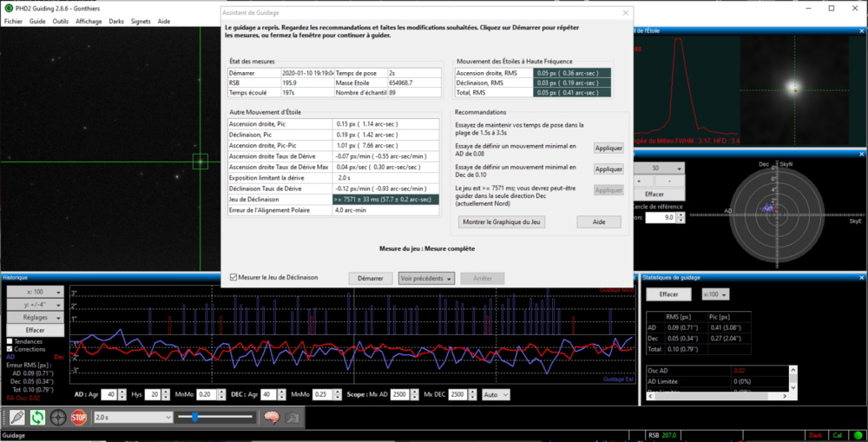Click the PHD2 application logo icon
Screen dimensions: 868x442
(x=9, y=9)
